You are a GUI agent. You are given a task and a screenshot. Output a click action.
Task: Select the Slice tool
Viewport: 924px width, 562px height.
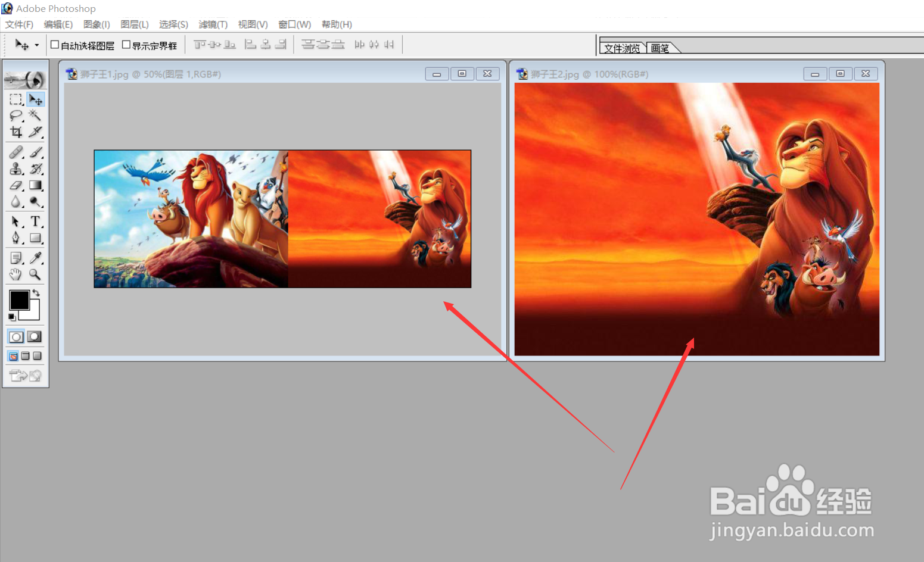pos(36,132)
